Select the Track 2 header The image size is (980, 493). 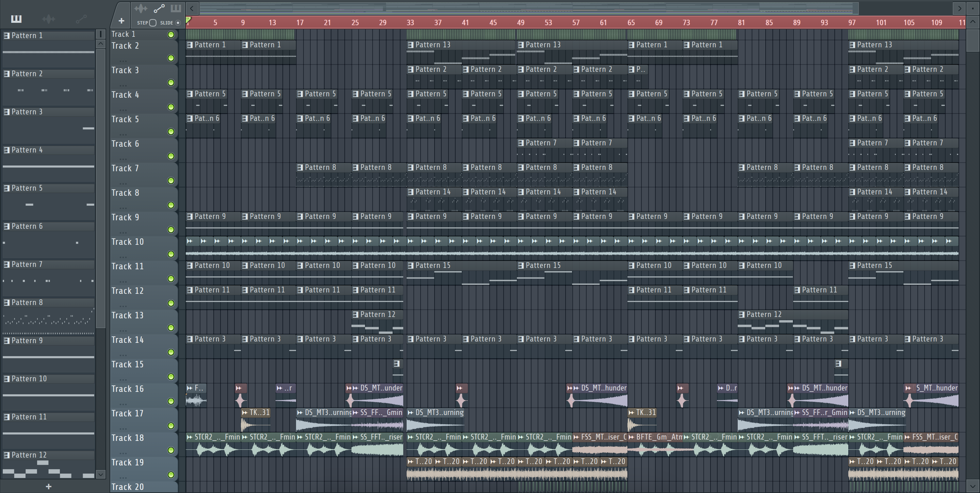144,52
